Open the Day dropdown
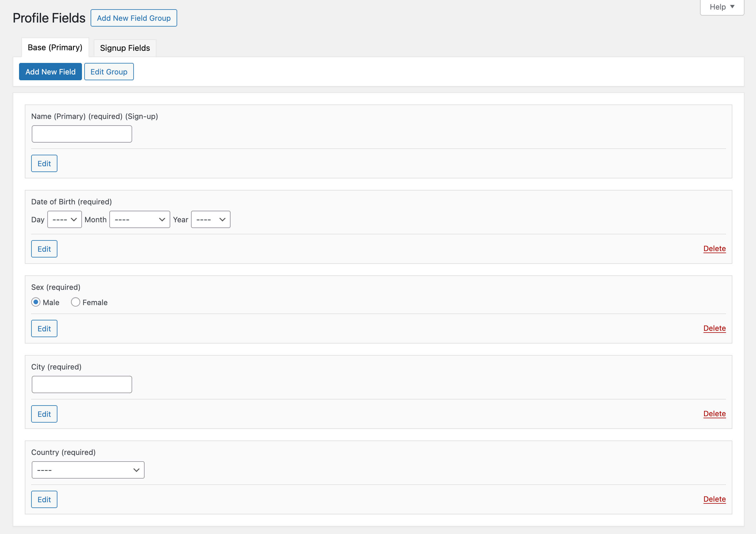Screen dimensions: 756x534 tap(65, 220)
